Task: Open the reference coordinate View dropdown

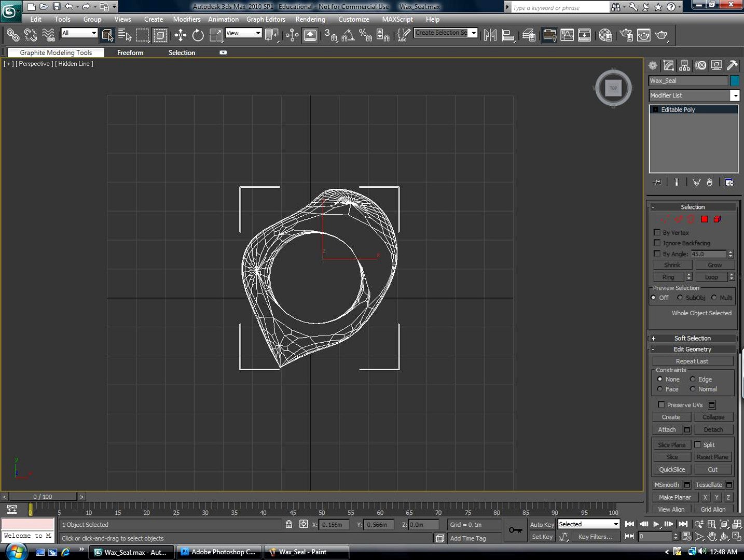Action: [243, 33]
